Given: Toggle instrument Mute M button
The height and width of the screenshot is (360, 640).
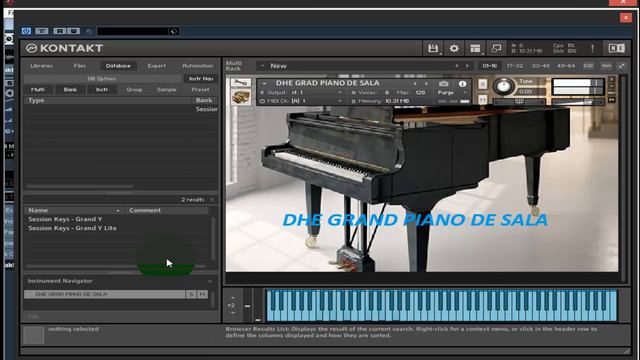Looking at the screenshot, I should tap(482, 99).
